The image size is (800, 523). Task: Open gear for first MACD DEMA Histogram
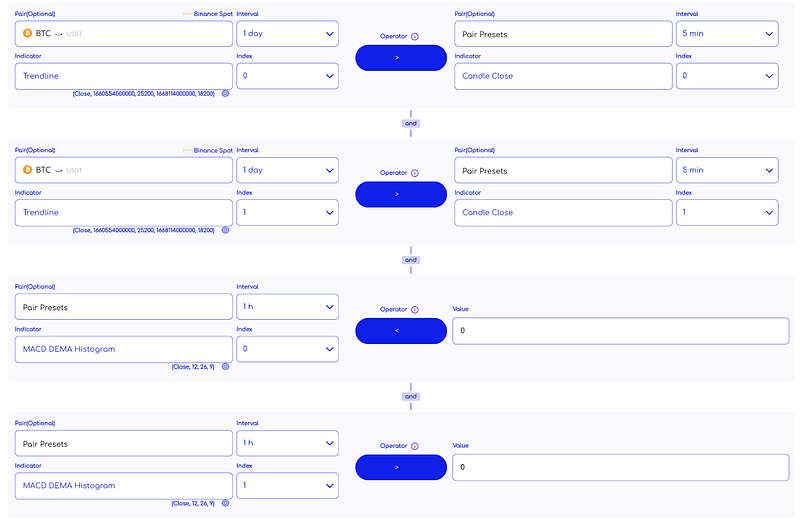[225, 366]
